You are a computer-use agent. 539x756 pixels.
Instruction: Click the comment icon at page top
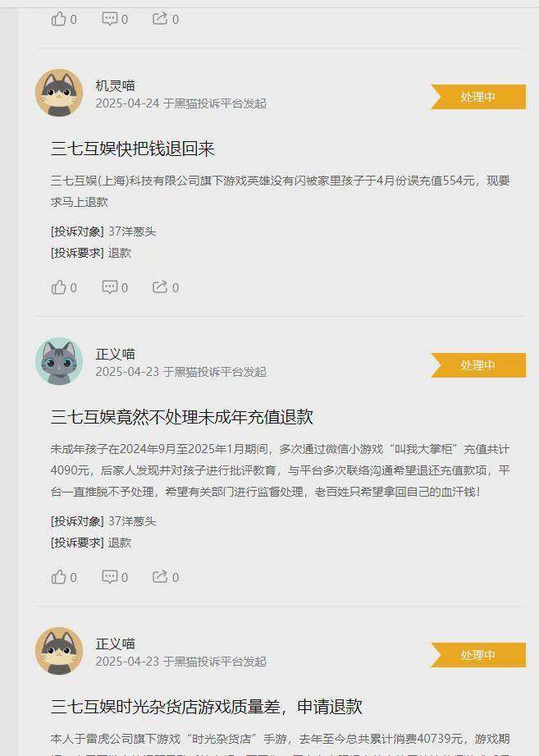110,19
